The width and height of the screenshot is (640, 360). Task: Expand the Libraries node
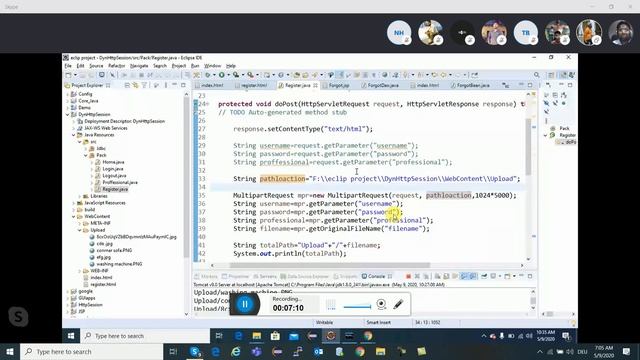click(80, 196)
